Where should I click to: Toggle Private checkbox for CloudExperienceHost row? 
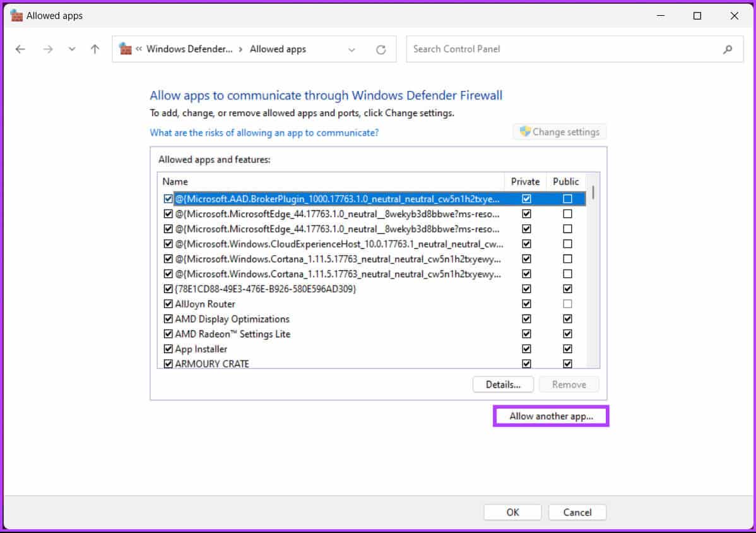click(526, 244)
